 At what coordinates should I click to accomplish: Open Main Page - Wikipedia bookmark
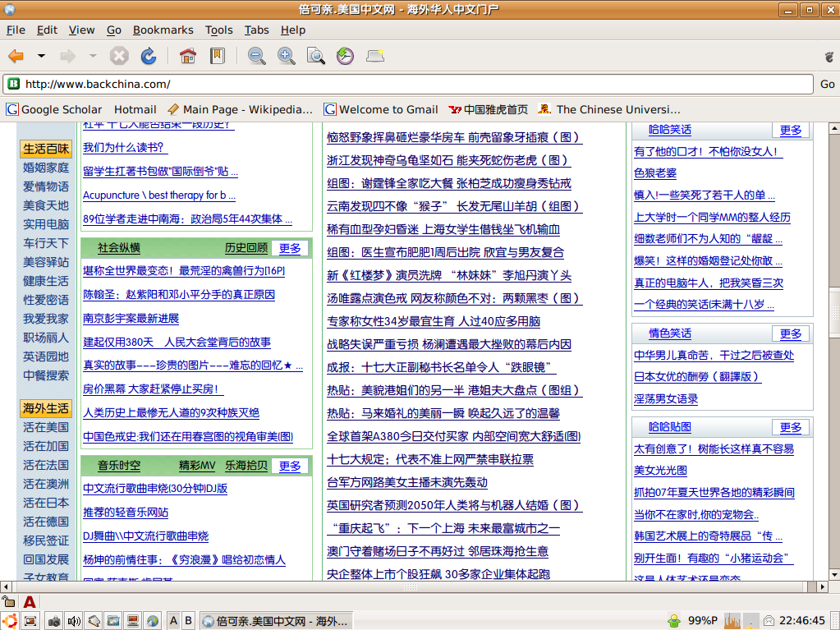[x=240, y=109]
